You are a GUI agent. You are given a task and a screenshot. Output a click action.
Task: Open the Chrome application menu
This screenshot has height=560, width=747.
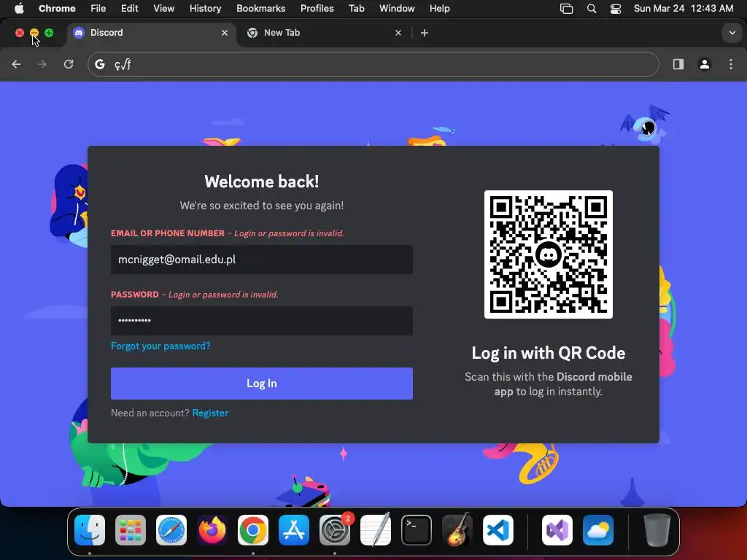click(x=57, y=9)
